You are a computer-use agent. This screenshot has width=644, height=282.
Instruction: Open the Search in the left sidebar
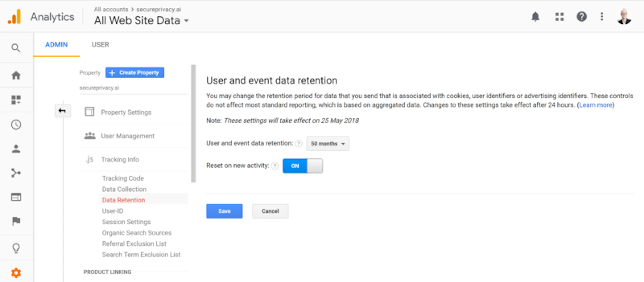tap(16, 47)
